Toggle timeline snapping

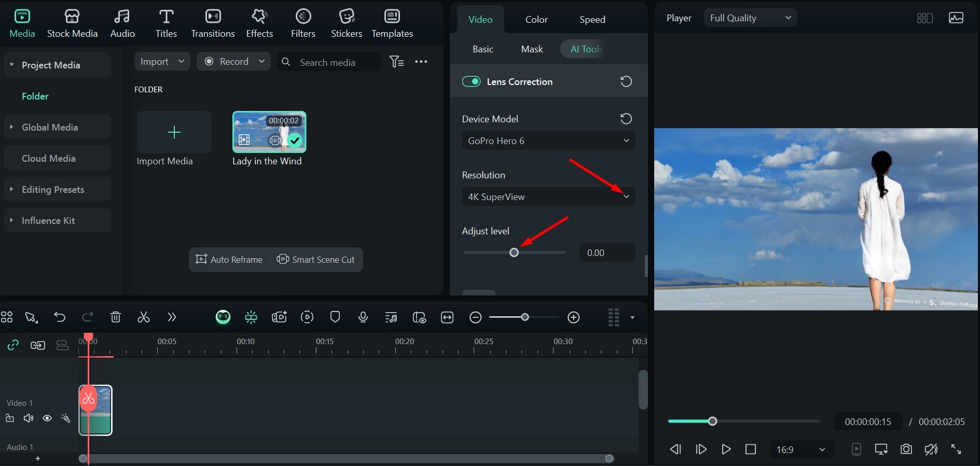pyautogui.click(x=251, y=317)
